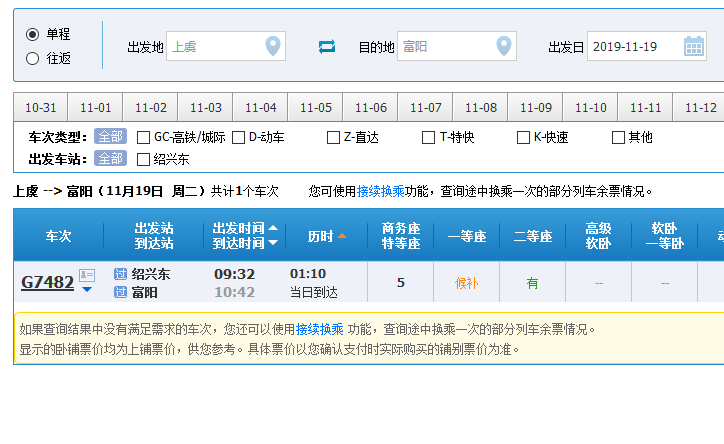The height and width of the screenshot is (444, 724).
Task: Select the 11-05 date tab
Action: coord(316,108)
